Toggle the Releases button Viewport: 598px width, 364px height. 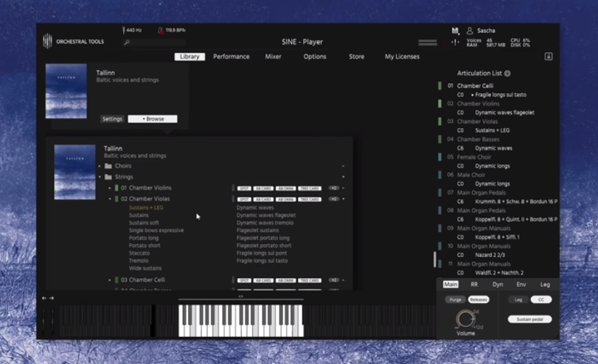coord(479,300)
